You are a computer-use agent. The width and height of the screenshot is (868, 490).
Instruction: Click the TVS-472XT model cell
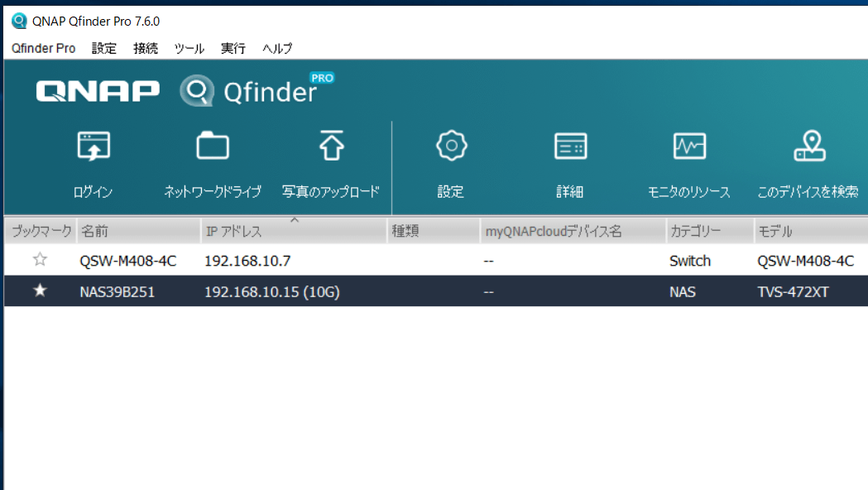(793, 292)
